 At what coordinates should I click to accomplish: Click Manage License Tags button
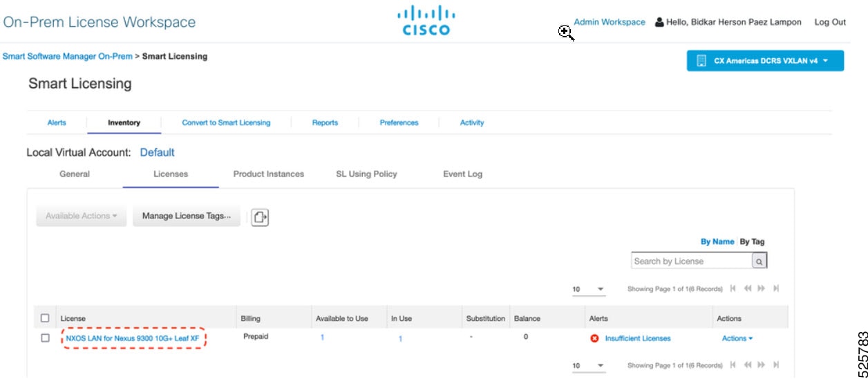(187, 216)
